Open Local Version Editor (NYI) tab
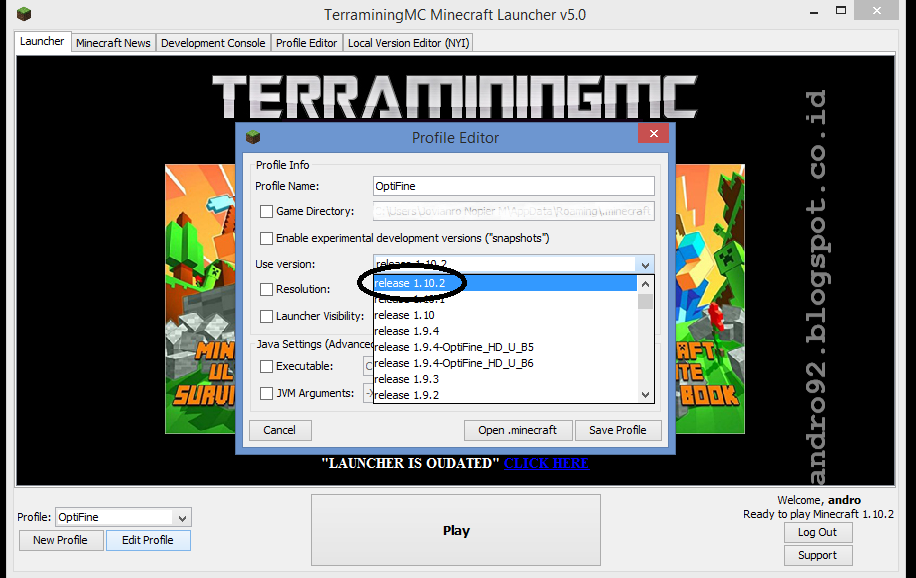 [x=408, y=43]
